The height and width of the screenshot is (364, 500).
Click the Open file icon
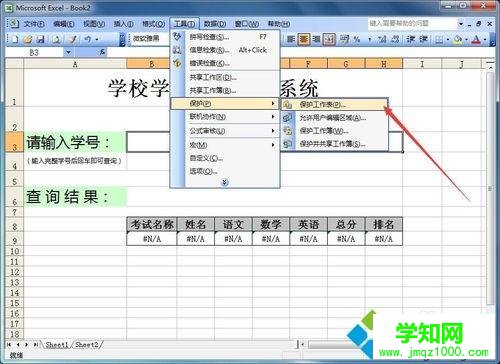(x=28, y=39)
